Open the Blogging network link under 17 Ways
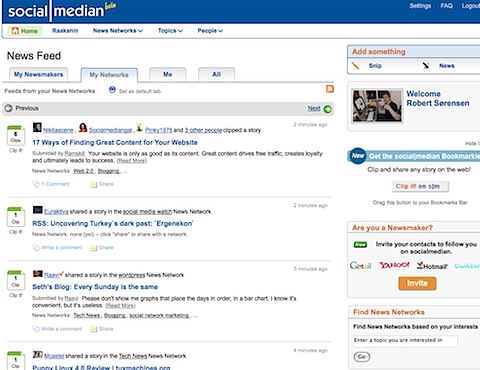480x370 pixels. (x=108, y=171)
